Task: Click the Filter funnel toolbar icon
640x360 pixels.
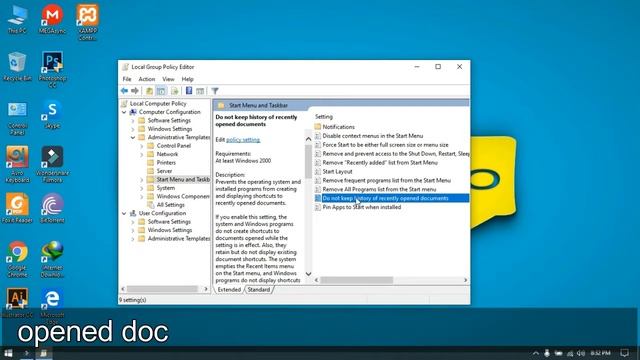Action: coord(215,91)
